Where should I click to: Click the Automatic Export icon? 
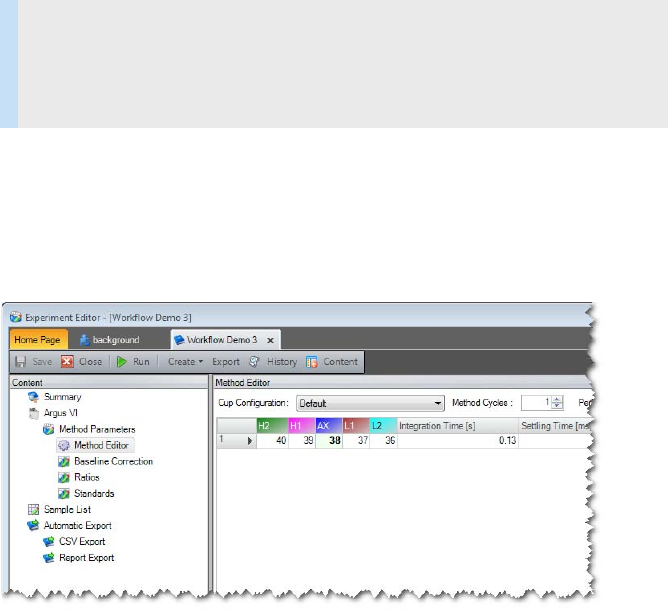click(33, 525)
